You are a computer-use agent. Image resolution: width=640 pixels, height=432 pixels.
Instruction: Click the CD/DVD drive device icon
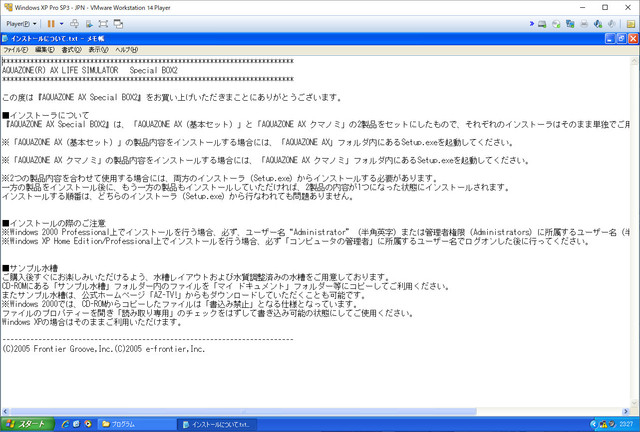[556, 24]
